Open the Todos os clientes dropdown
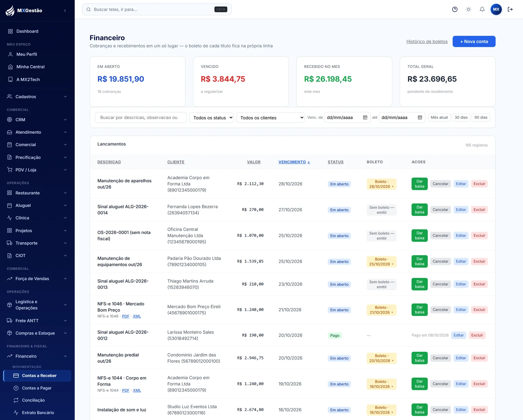This screenshot has height=420, width=523. [271, 117]
